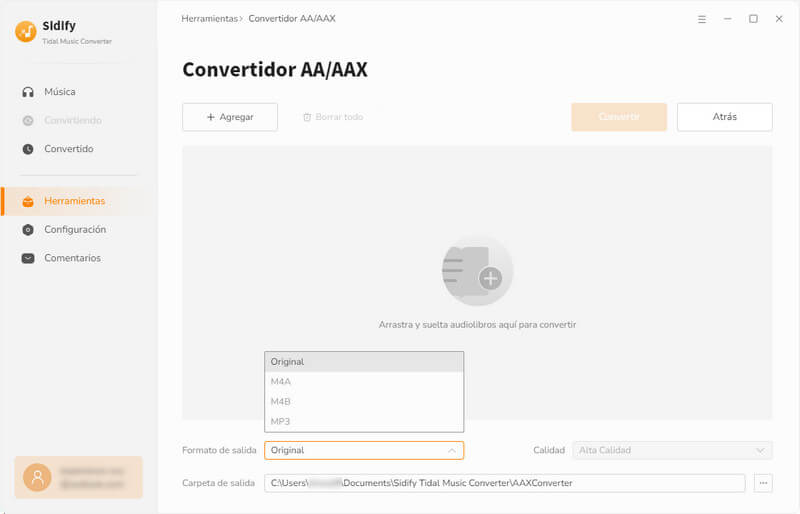Click the orange Convertir button
The image size is (800, 514).
(619, 117)
